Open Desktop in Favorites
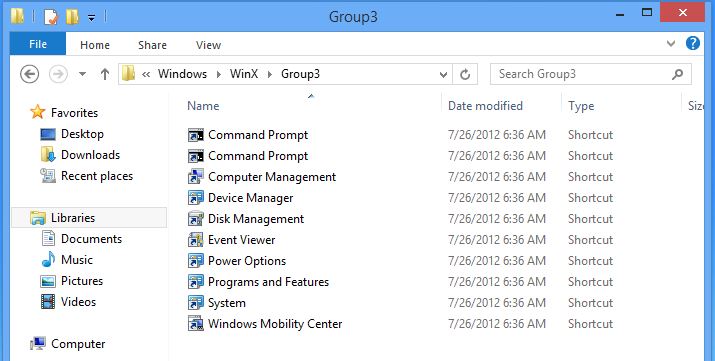Viewport: 715px width, 361px height. pos(82,134)
